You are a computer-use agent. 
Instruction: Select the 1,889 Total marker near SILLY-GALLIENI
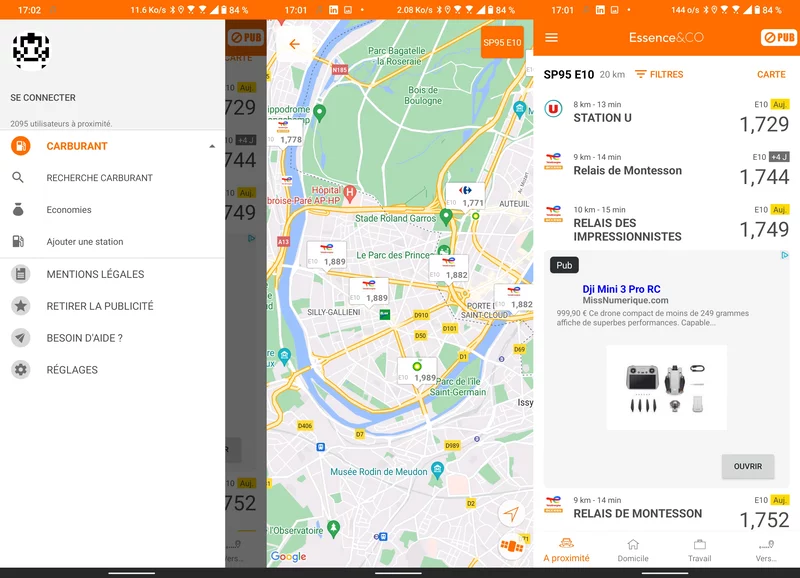point(369,292)
